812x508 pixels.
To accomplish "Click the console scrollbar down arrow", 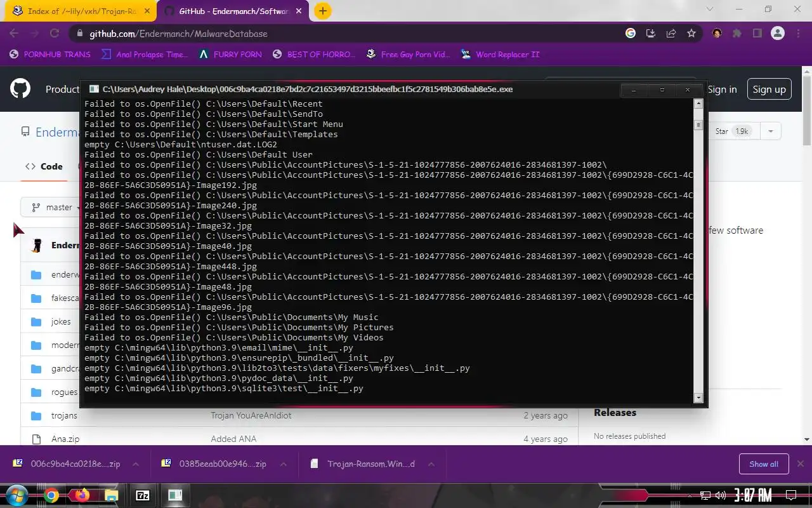I will 698,398.
